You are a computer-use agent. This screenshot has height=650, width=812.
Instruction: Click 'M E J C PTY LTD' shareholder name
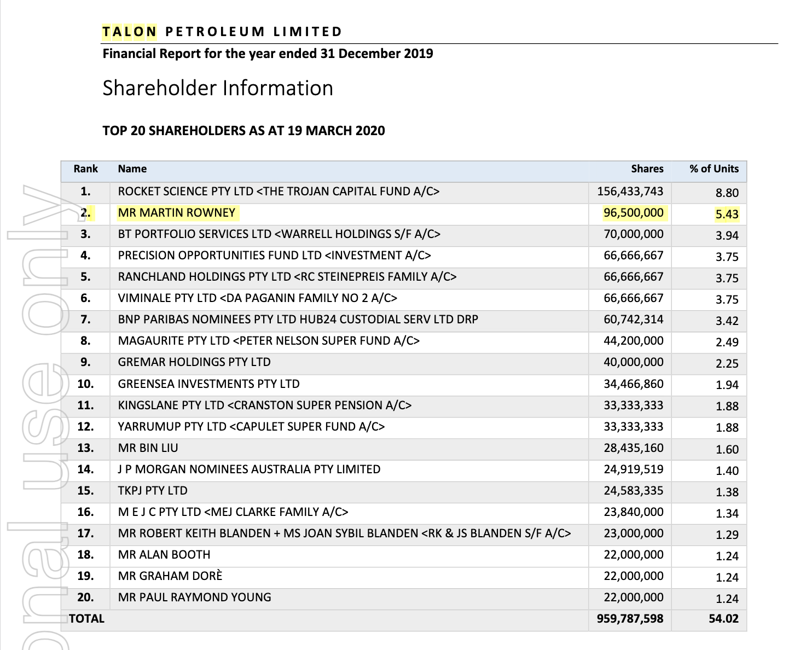[x=160, y=512]
